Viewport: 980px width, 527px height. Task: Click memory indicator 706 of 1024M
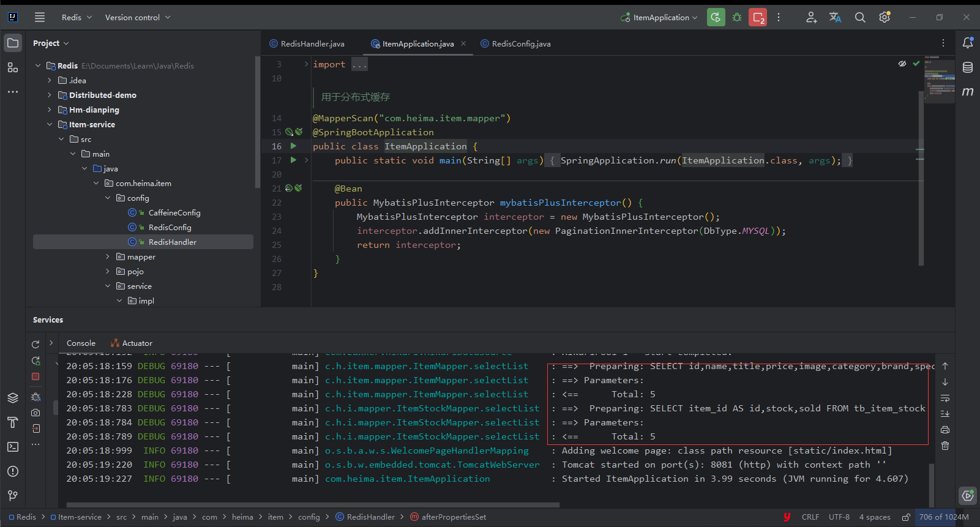tap(944, 517)
